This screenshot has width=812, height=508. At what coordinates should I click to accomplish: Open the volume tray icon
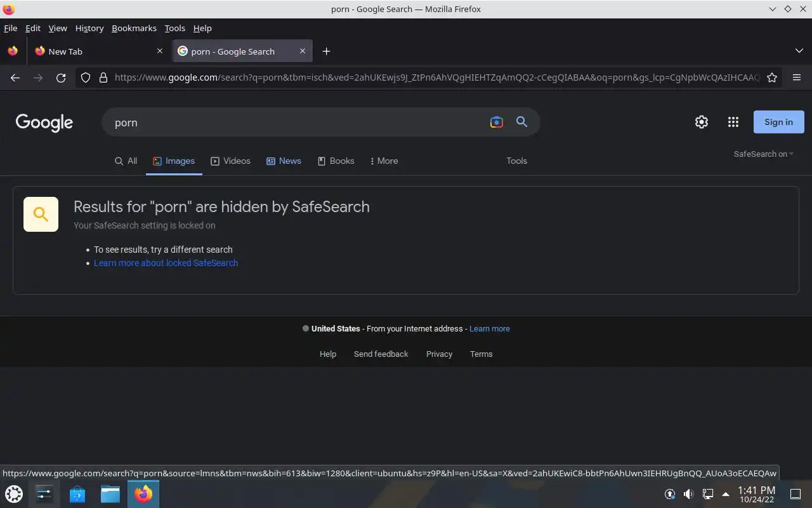689,493
